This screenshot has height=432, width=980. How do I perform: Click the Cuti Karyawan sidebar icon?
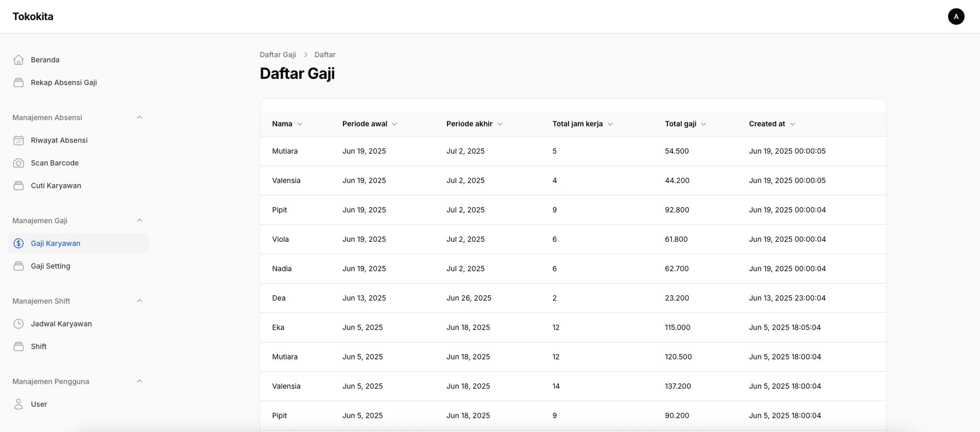pyautogui.click(x=19, y=186)
